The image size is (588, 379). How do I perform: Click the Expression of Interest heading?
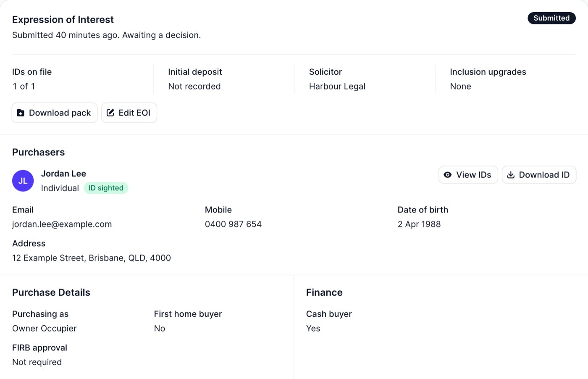click(63, 20)
